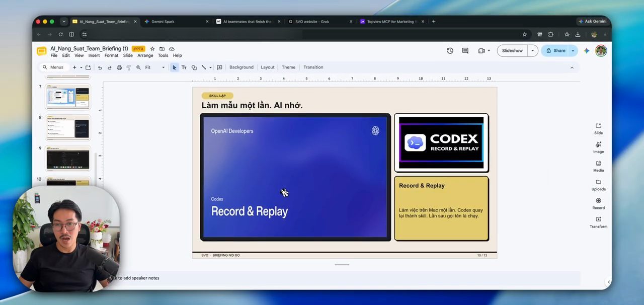This screenshot has width=644, height=305.
Task: Open the Fit zoom level dropdown
Action: click(x=154, y=67)
